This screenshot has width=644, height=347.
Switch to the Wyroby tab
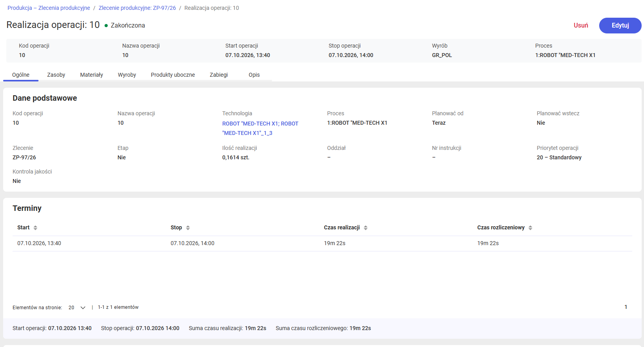[x=127, y=75]
